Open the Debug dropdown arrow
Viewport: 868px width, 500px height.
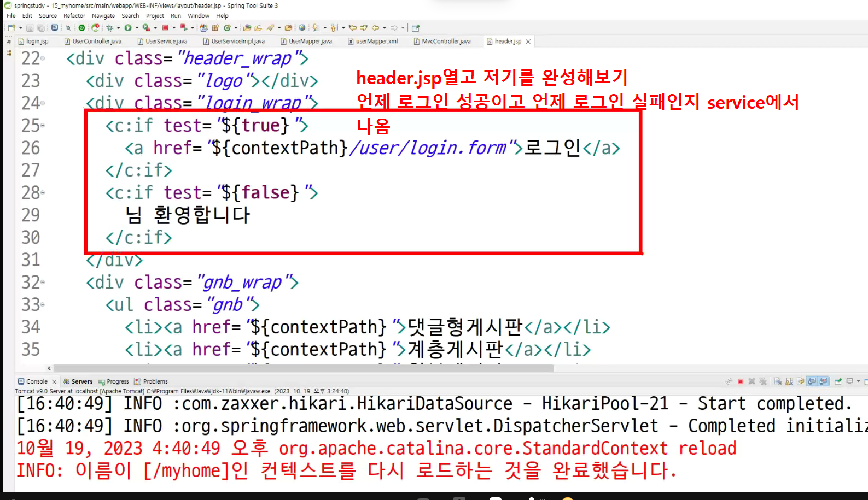(x=118, y=28)
